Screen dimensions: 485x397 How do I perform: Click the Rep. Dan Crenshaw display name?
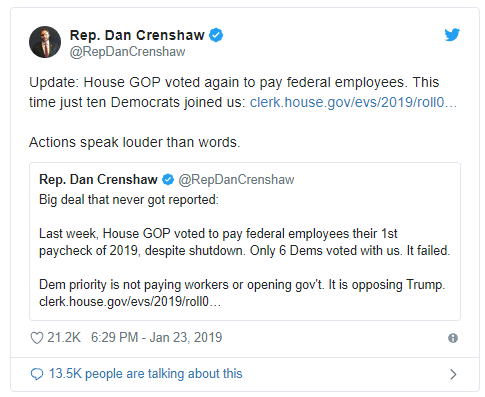pos(137,35)
